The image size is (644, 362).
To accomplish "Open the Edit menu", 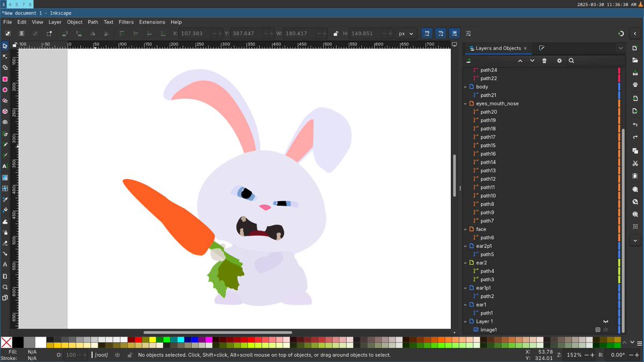I will click(x=22, y=22).
